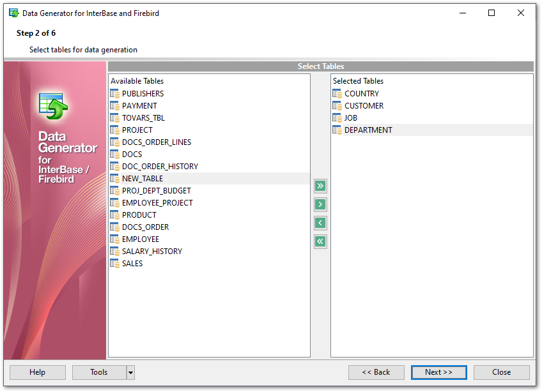
Task: Select PROJ_DEPT_BUDGET table name
Action: pyautogui.click(x=156, y=191)
